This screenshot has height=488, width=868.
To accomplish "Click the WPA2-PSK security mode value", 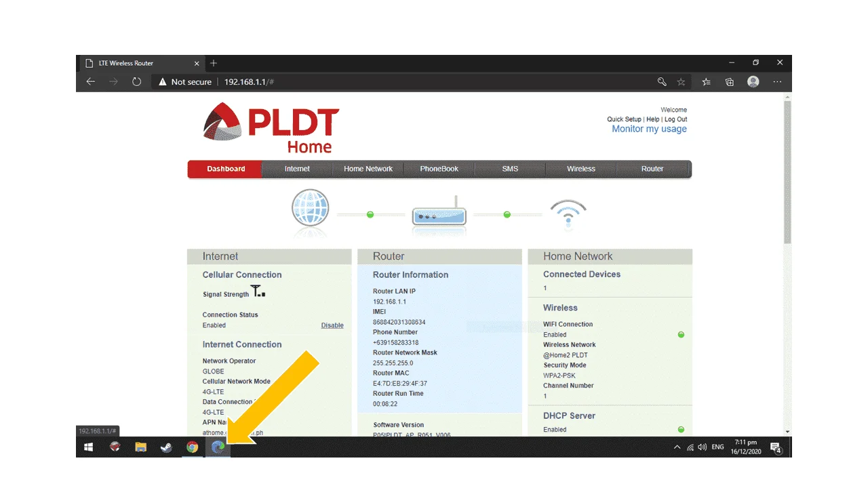I will [560, 375].
